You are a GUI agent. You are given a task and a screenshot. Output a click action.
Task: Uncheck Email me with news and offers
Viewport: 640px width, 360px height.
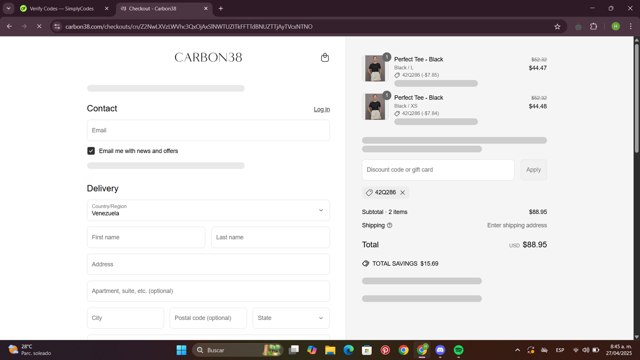(91, 151)
